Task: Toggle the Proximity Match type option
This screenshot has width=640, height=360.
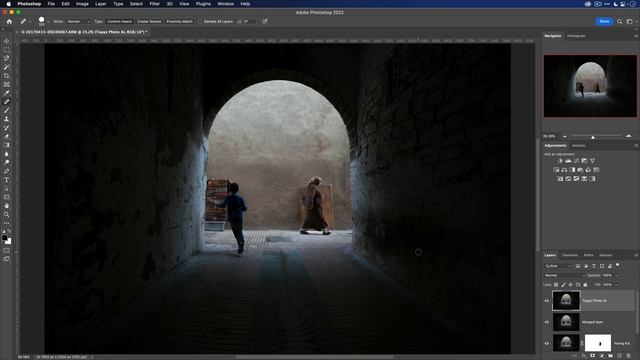Action: click(180, 21)
